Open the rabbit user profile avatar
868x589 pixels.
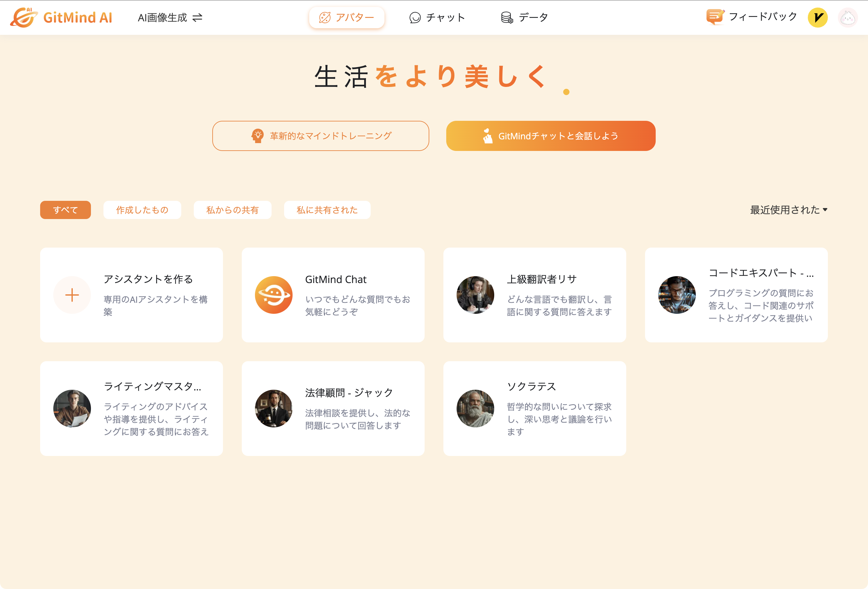pos(848,18)
